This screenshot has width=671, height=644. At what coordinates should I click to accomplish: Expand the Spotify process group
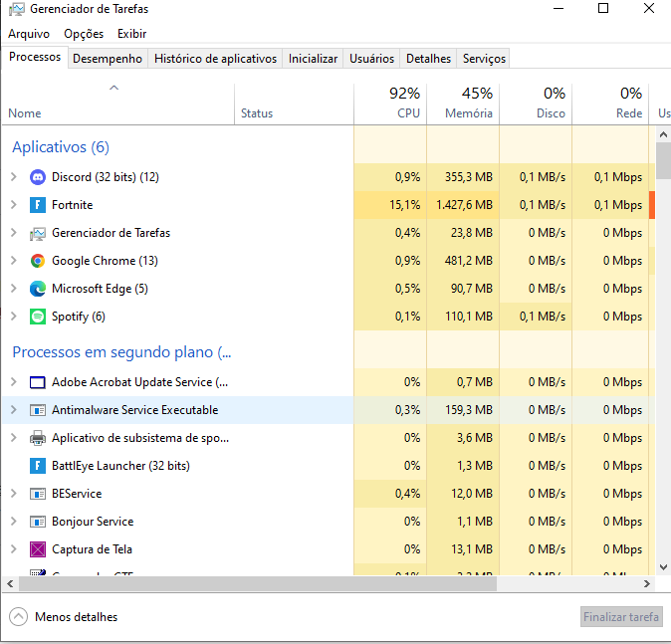tap(14, 317)
